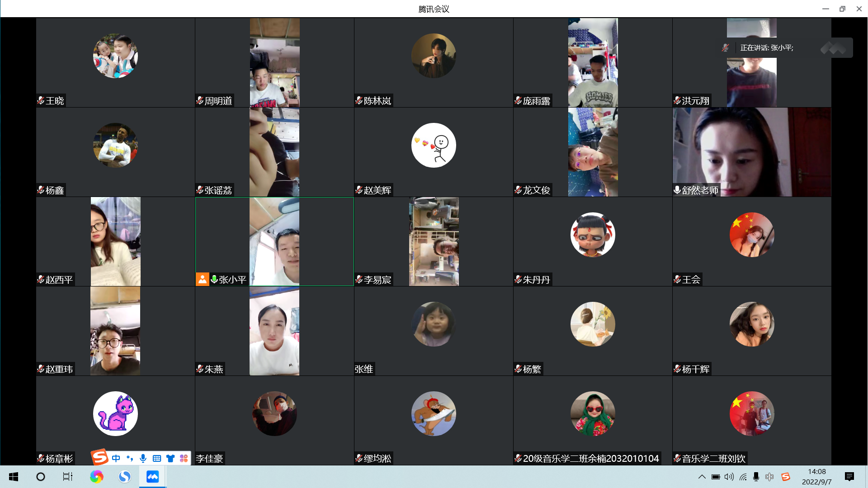Open Tencent Meeting app in taskbar
The width and height of the screenshot is (868, 488).
[x=152, y=477]
